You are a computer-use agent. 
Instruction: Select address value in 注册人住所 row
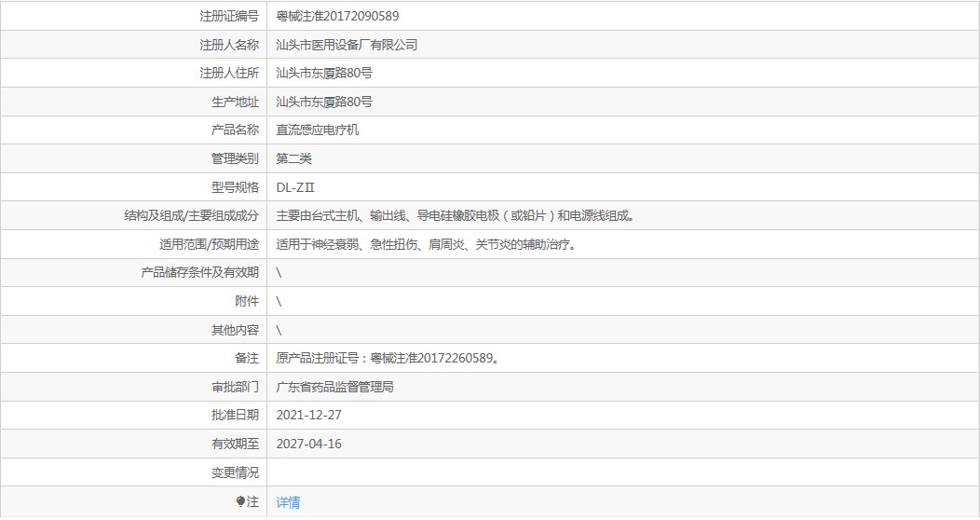pyautogui.click(x=324, y=73)
